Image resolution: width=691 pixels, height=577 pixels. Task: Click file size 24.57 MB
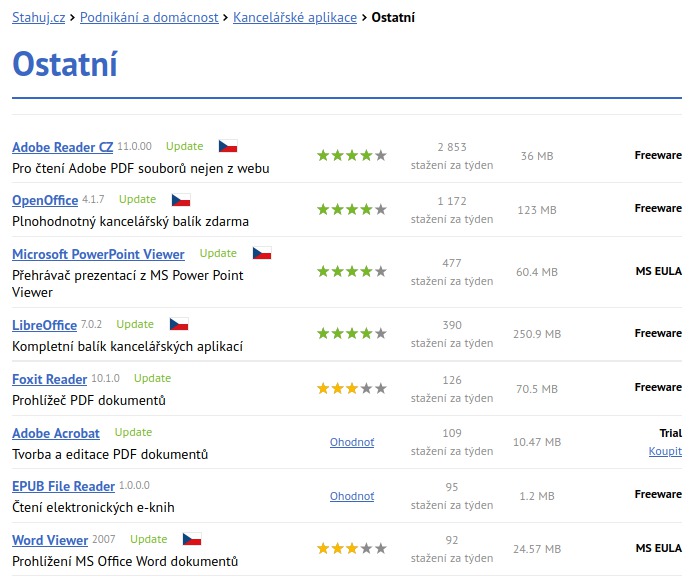click(x=537, y=549)
